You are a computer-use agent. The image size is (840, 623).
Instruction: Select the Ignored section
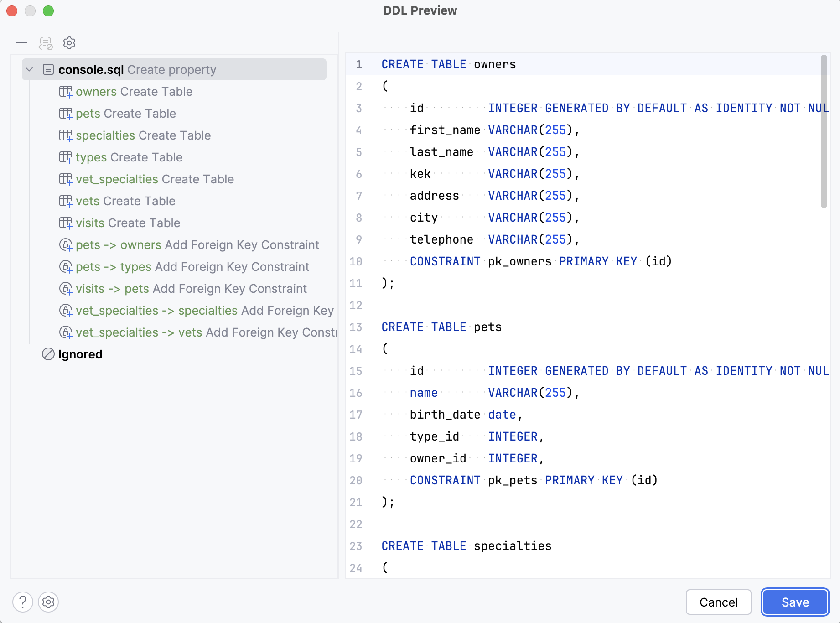coord(80,354)
